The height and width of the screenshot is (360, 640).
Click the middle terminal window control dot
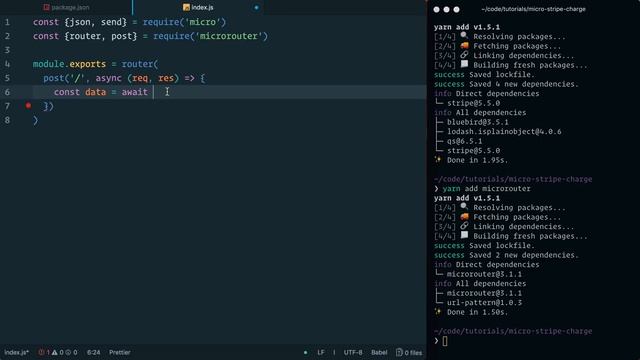[446, 9]
